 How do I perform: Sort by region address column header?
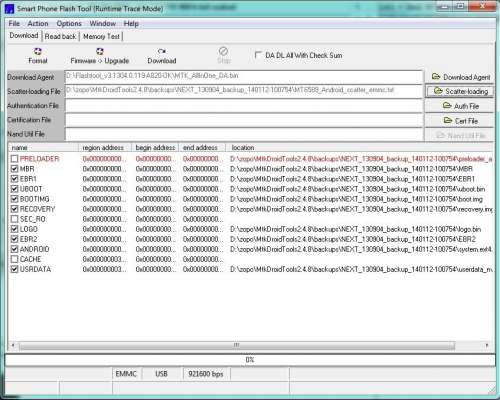[105, 147]
